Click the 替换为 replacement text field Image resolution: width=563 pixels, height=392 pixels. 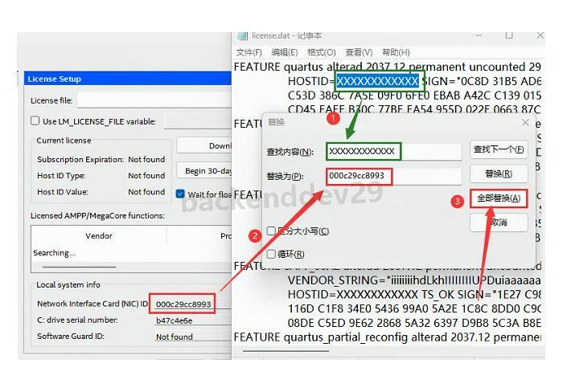pos(394,176)
